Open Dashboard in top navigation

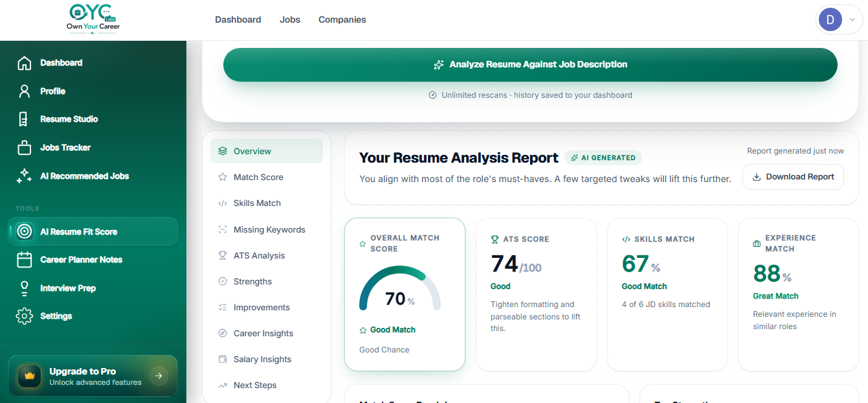coord(238,19)
